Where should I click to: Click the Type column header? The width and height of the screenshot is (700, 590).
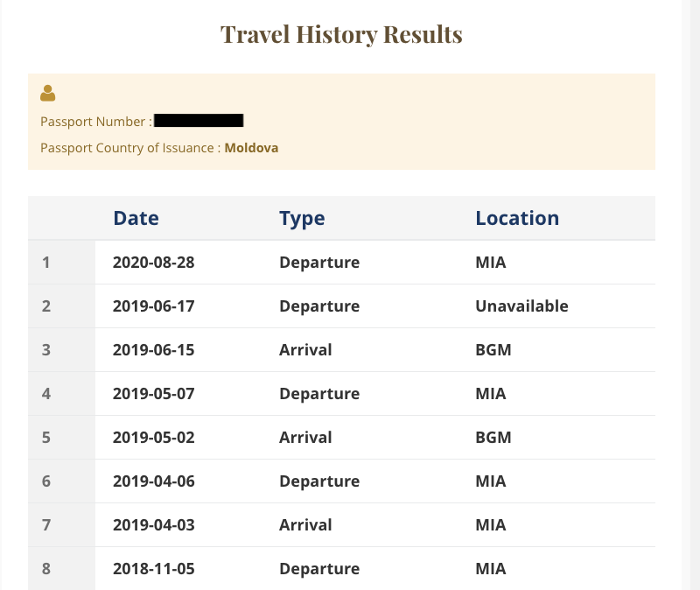pyautogui.click(x=302, y=218)
